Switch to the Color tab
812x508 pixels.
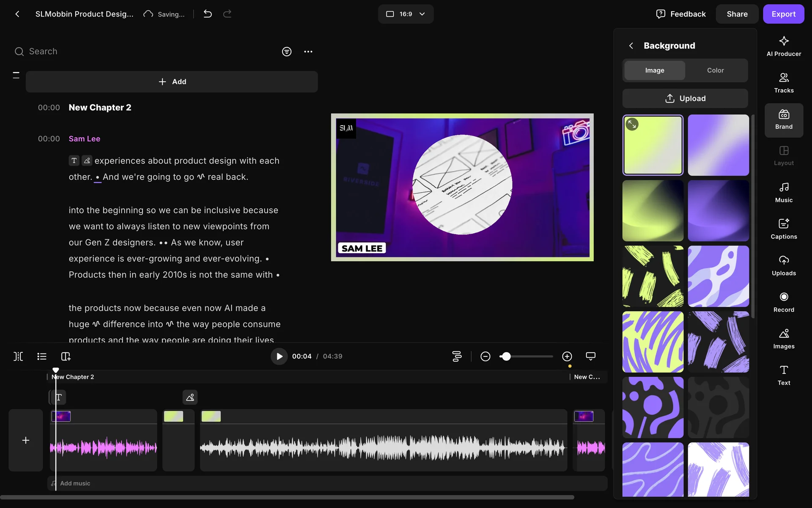[x=715, y=70]
